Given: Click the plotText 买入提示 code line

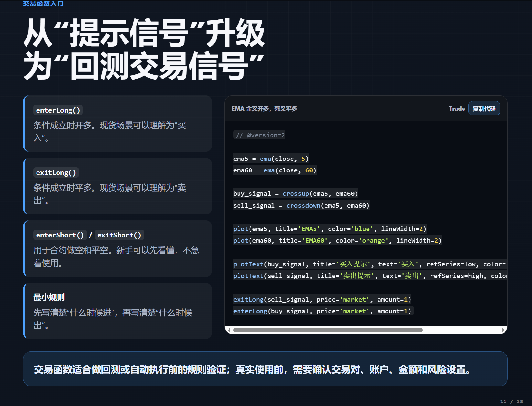Looking at the screenshot, I should point(370,264).
